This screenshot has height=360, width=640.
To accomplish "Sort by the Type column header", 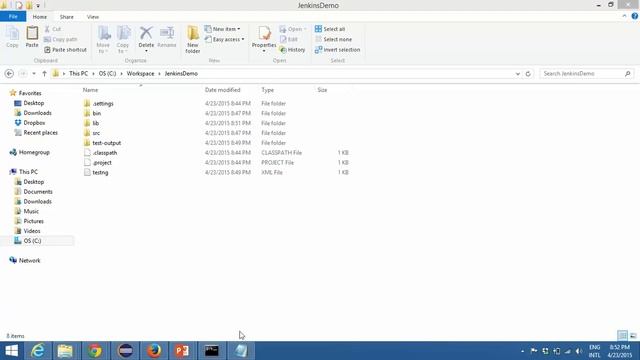I will 267,90.
